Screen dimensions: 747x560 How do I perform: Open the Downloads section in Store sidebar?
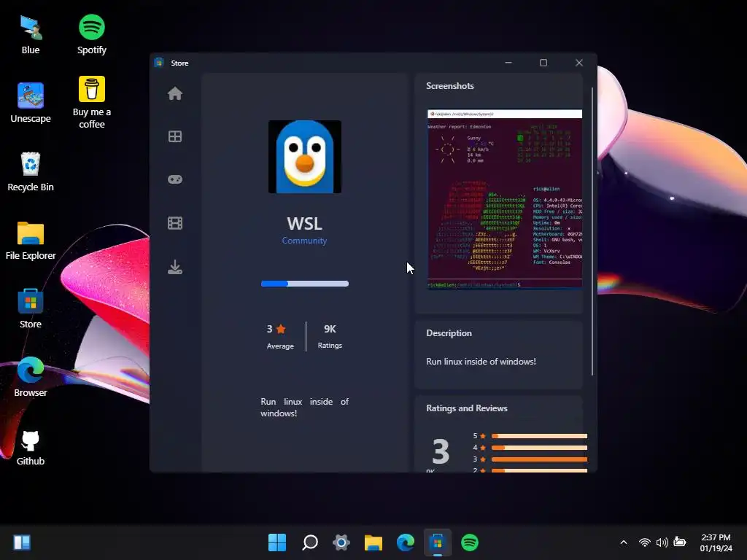(x=175, y=267)
